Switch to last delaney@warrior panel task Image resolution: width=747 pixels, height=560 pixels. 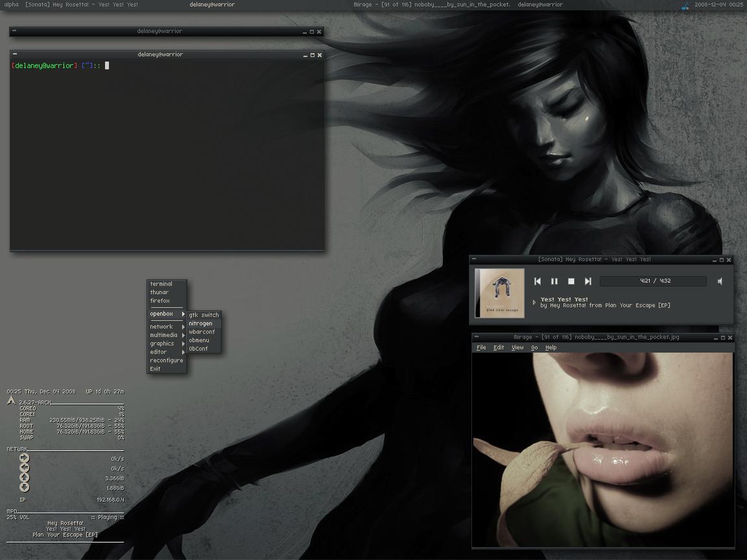point(540,5)
